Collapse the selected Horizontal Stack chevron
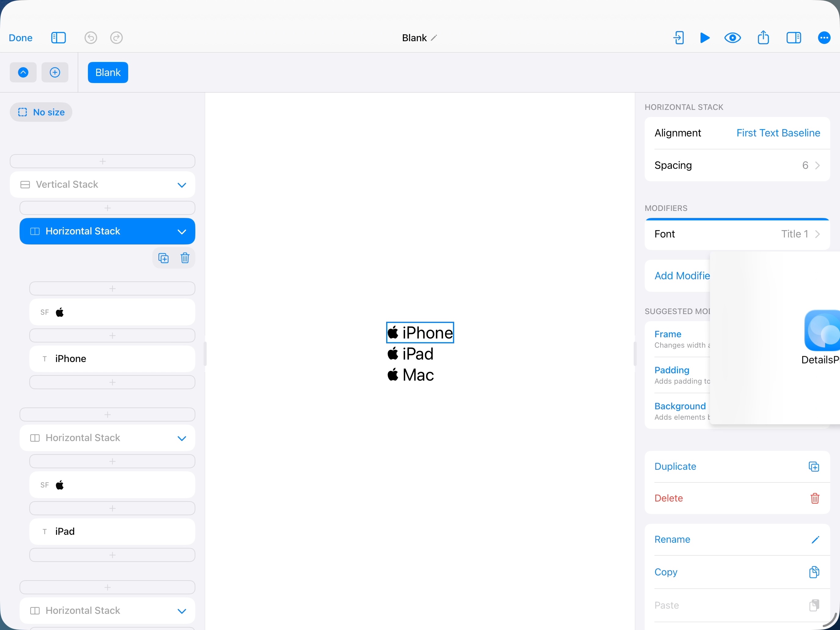 [182, 232]
